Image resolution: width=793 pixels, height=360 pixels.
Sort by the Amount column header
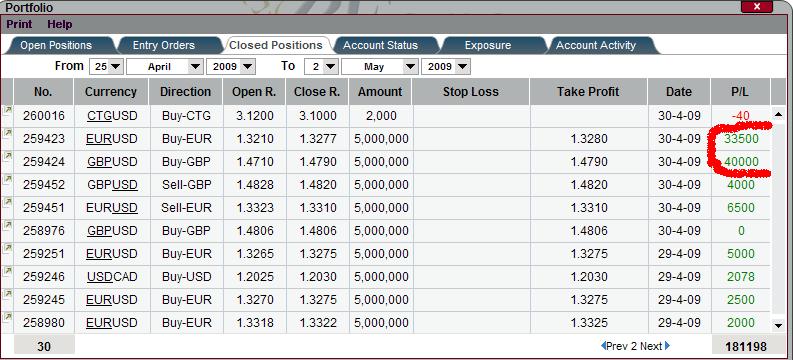point(380,92)
